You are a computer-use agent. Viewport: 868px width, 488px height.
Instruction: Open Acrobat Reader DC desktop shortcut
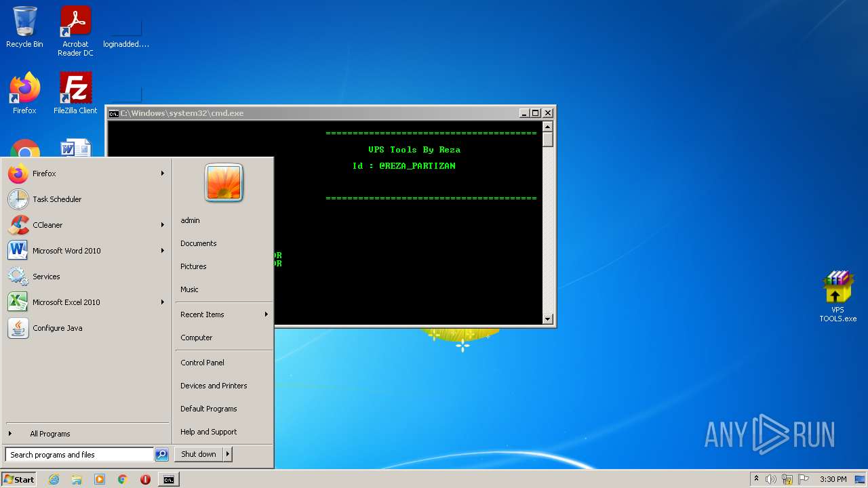point(75,32)
